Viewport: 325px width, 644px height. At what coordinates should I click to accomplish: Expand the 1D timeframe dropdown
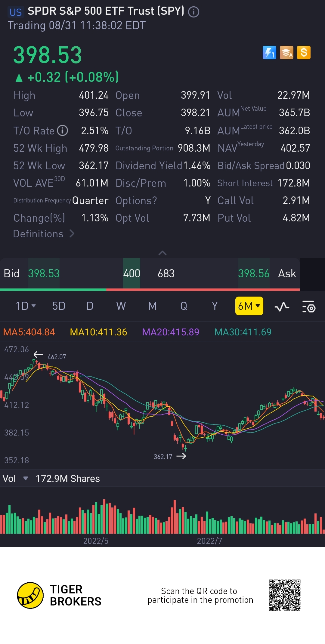click(26, 306)
